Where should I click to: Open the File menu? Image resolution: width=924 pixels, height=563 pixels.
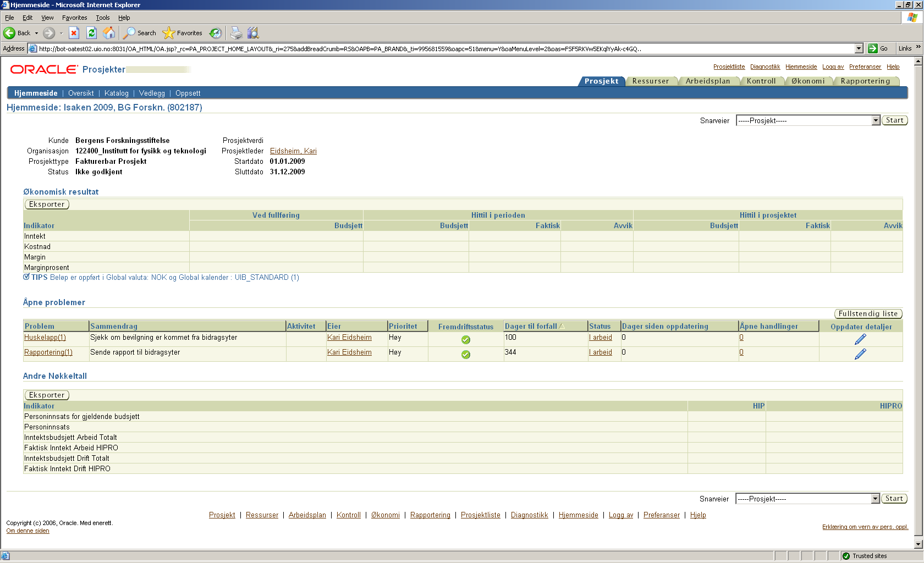click(x=9, y=18)
